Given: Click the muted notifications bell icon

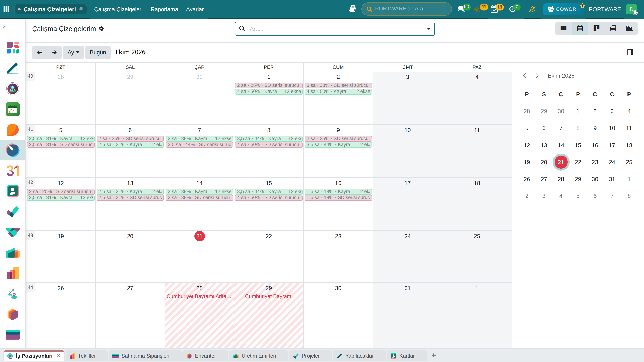Looking at the screenshot, I should (532, 9).
